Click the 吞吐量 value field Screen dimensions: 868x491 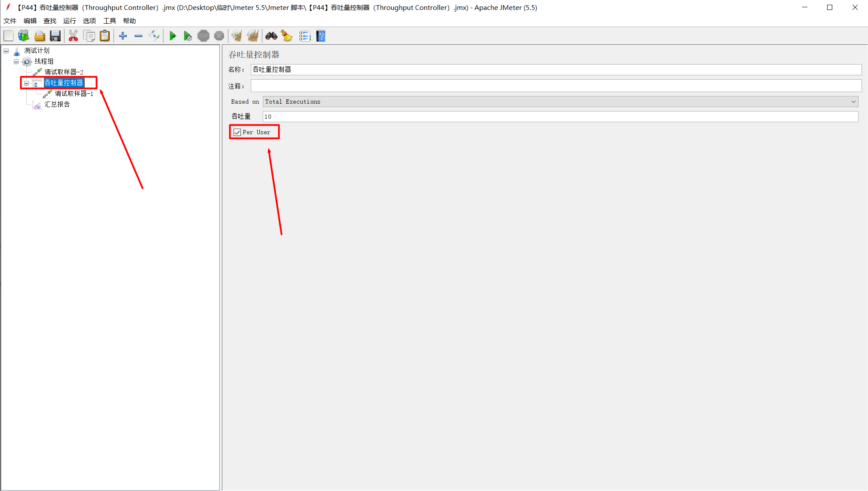pyautogui.click(x=560, y=117)
